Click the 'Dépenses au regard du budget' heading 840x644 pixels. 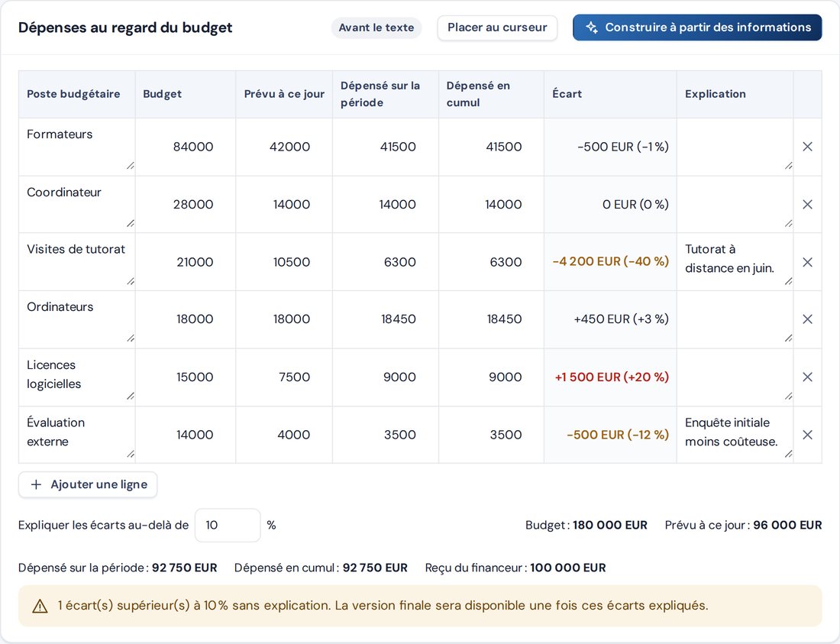click(125, 28)
